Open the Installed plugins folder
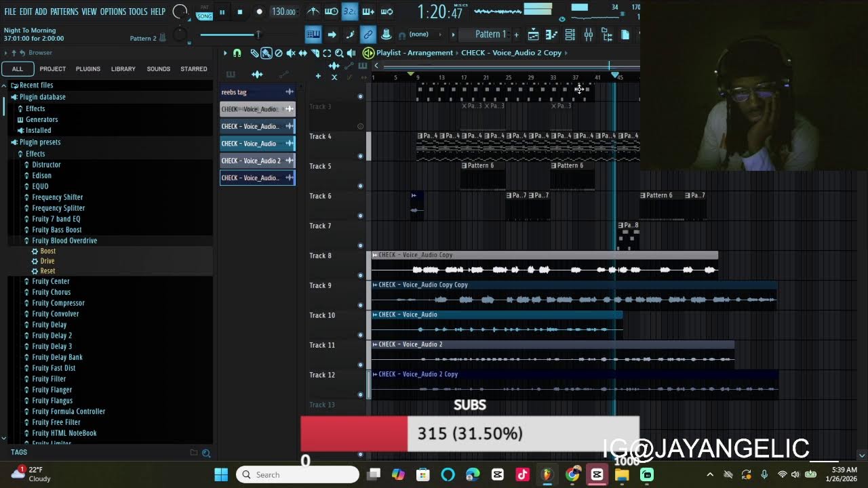The image size is (868, 488). click(38, 130)
